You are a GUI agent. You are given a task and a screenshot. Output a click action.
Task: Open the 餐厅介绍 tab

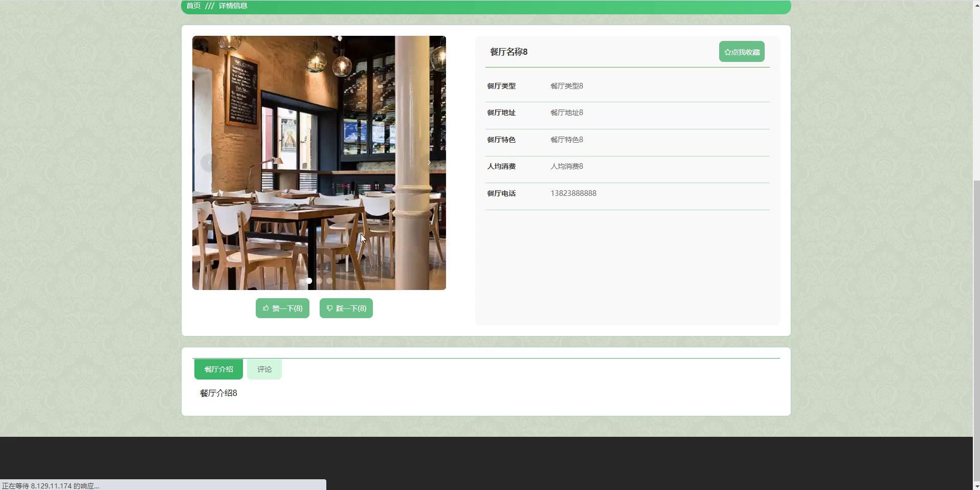coord(218,369)
